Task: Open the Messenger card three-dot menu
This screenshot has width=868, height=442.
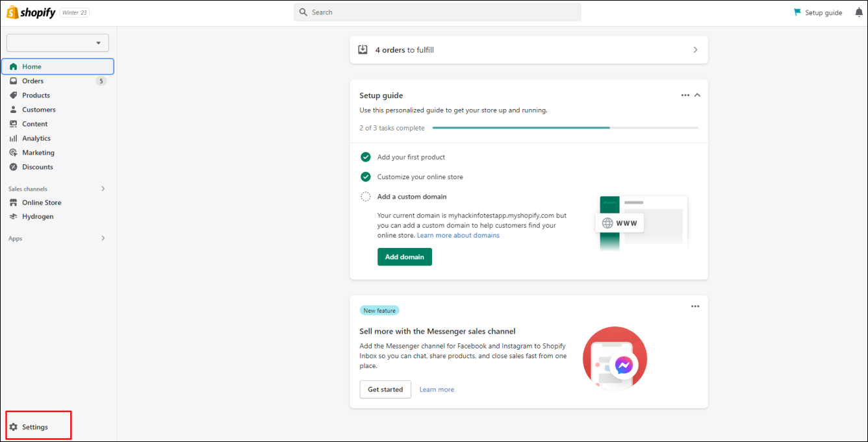Action: 695,306
